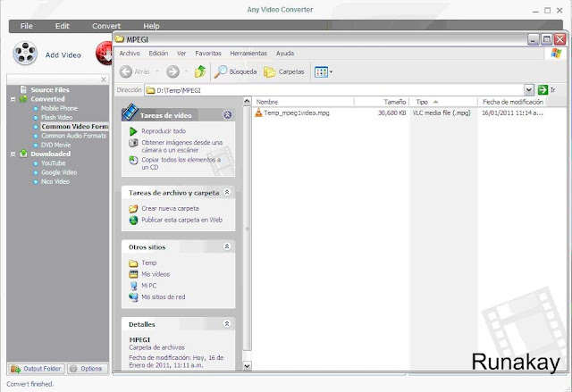This screenshot has height=392, width=572.
Task: Click Obtener imágenes desde una cámara link
Action: [x=181, y=146]
